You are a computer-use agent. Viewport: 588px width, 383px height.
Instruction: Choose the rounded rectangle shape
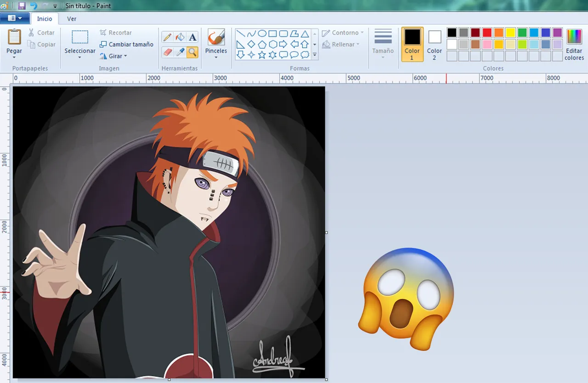(283, 34)
